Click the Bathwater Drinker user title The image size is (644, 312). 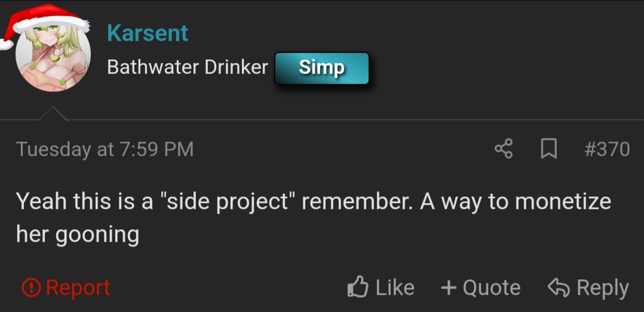[188, 67]
